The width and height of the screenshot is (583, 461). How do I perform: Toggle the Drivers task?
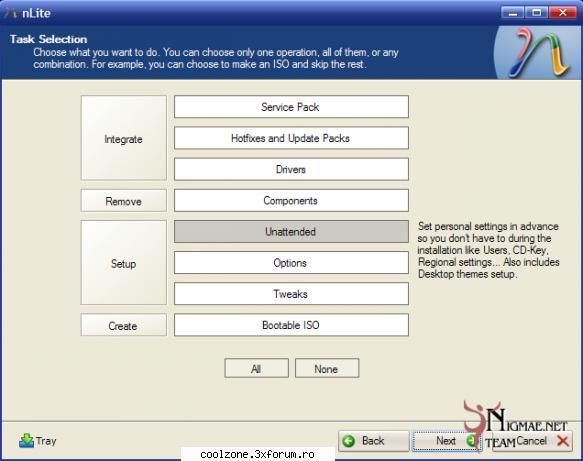point(291,170)
